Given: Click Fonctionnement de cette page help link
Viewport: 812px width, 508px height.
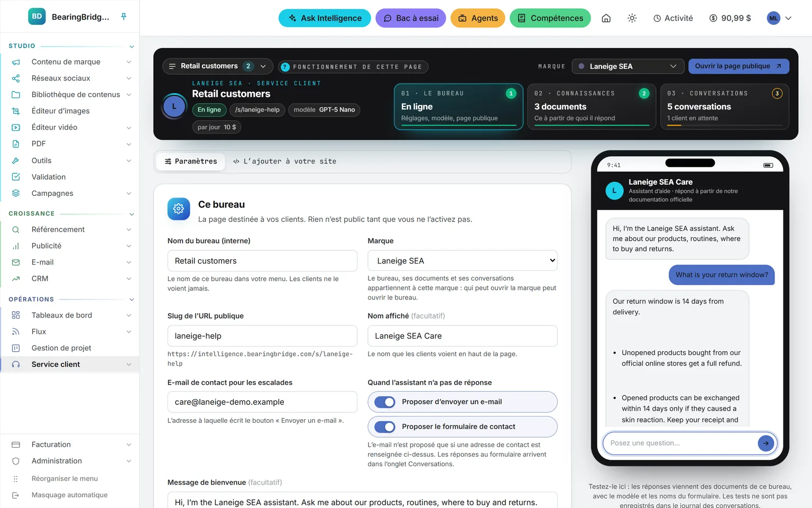Looking at the screenshot, I should (x=353, y=67).
